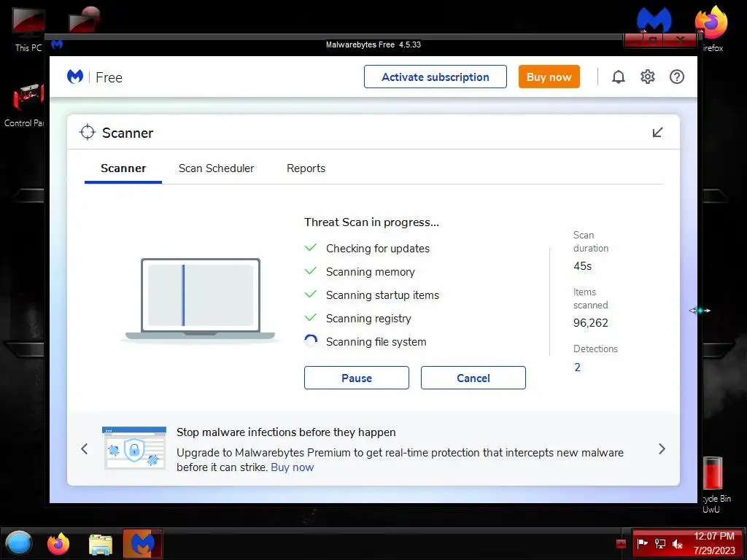Click 'Stop malware infections before they happen' heading
Screen dimensions: 747x560
pos(286,432)
